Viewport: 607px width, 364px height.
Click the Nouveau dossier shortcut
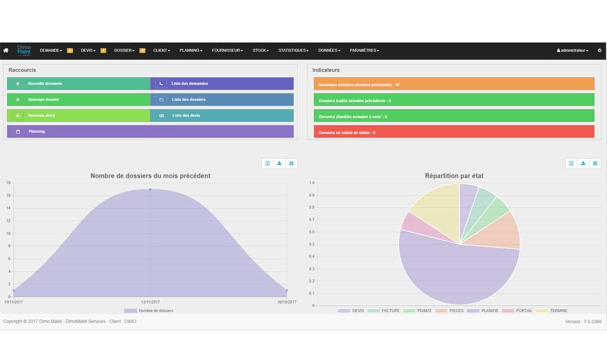[x=78, y=100]
